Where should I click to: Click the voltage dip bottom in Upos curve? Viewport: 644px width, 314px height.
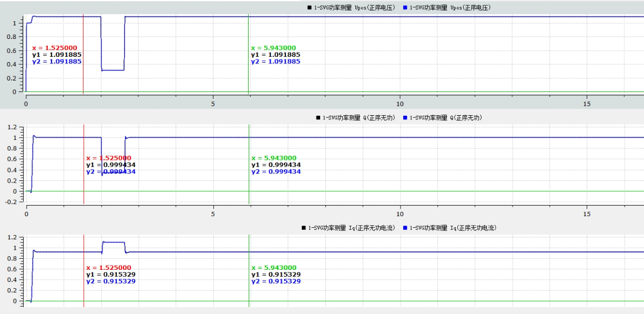[x=113, y=70]
